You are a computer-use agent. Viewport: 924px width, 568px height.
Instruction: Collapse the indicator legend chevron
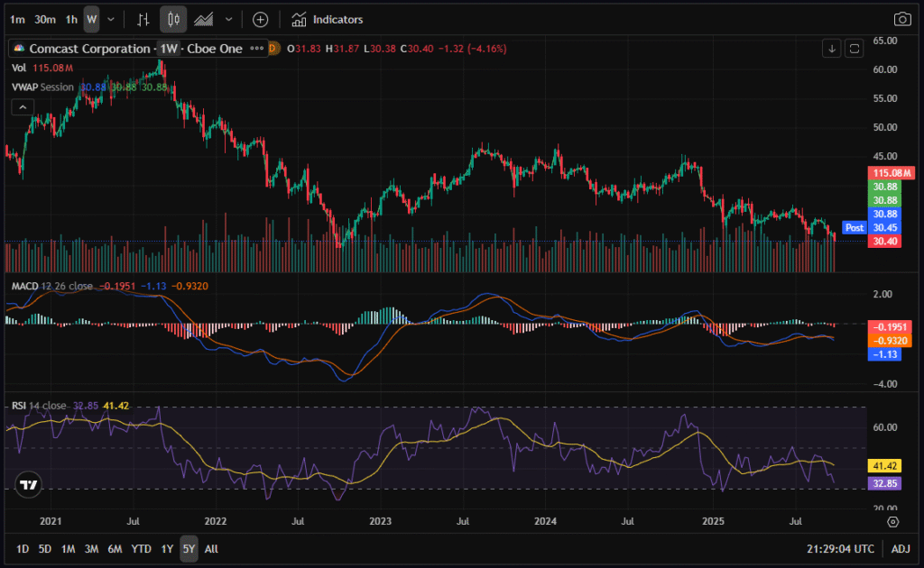coord(22,107)
